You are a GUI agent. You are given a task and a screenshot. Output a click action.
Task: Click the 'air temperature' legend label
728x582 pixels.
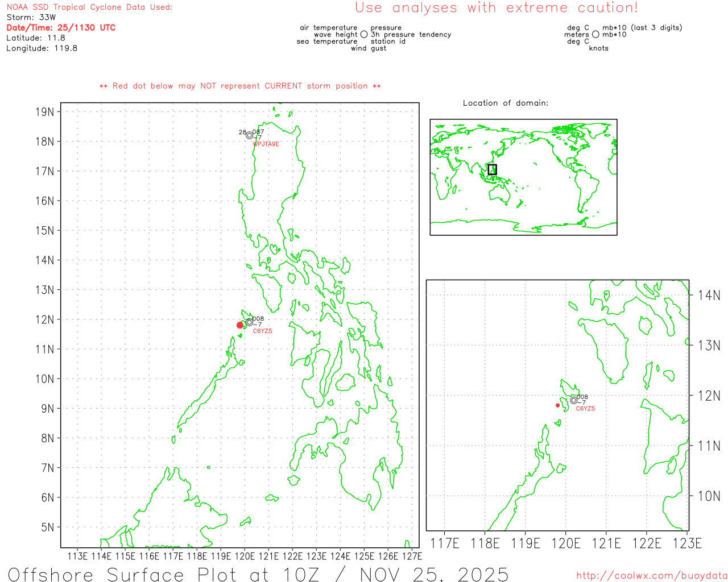329,28
